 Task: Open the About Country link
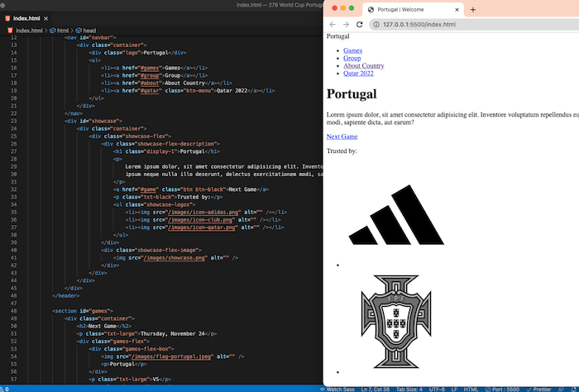pos(364,65)
